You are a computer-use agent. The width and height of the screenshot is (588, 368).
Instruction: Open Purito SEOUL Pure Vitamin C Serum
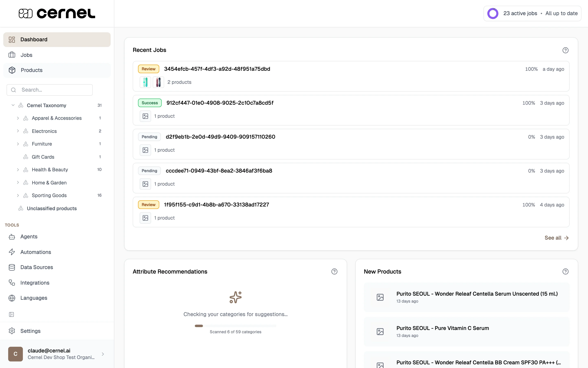(467, 331)
